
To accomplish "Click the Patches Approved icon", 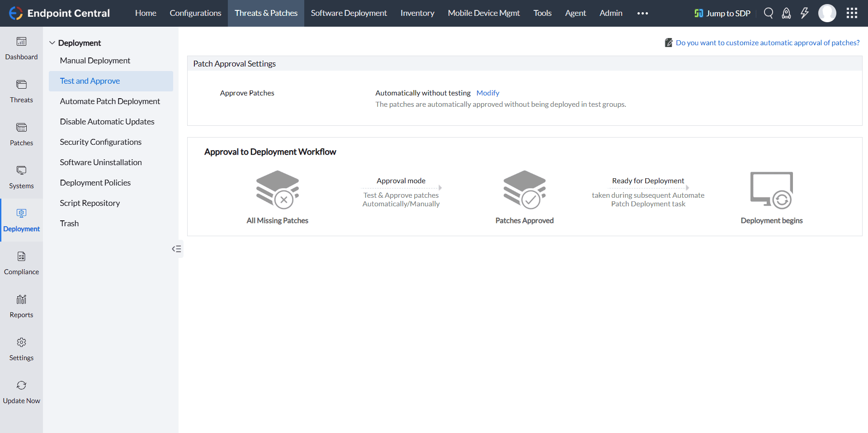I will (524, 190).
